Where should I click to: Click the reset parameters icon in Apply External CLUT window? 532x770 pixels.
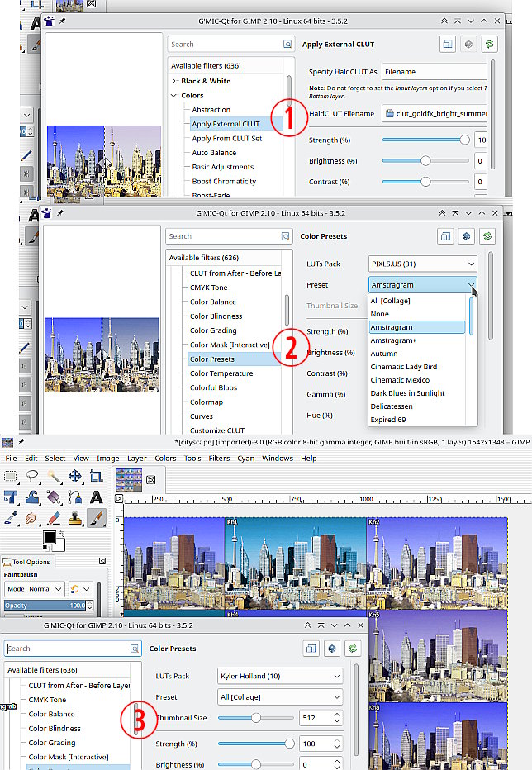pos(489,44)
